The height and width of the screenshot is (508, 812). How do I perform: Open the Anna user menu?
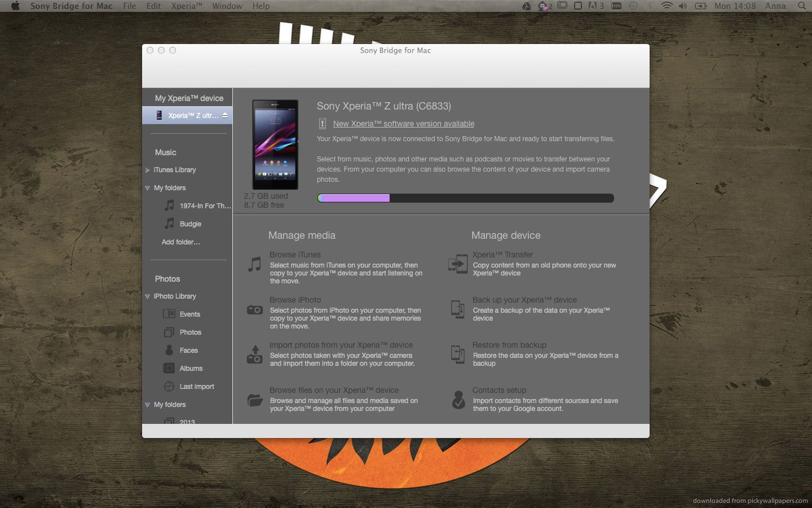click(x=775, y=6)
